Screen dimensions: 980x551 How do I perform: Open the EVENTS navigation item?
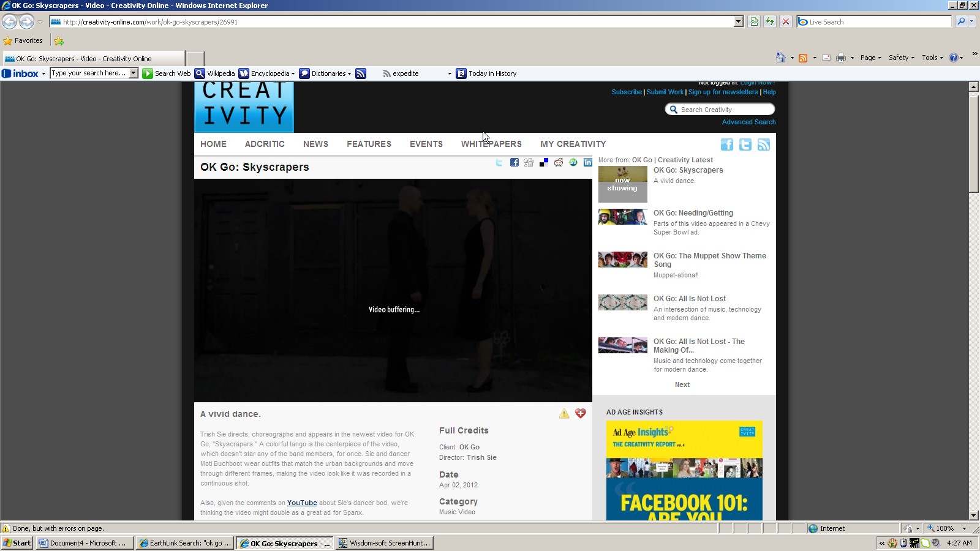pos(426,144)
